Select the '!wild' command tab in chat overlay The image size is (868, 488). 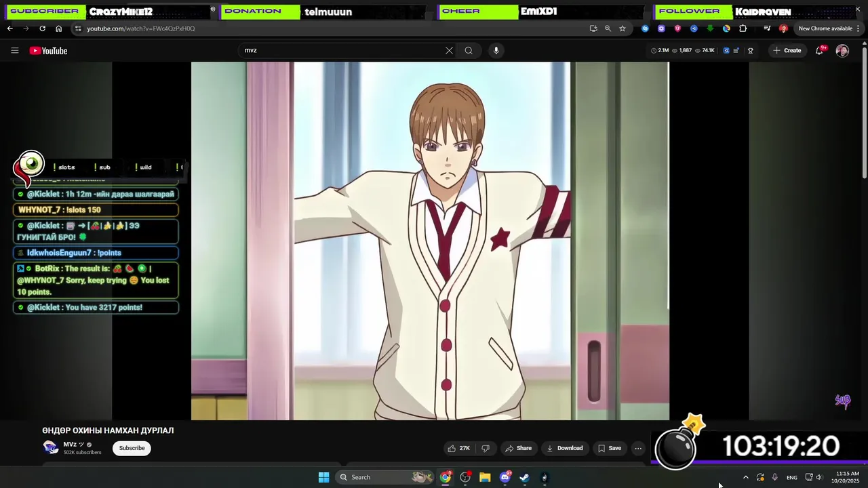click(143, 167)
